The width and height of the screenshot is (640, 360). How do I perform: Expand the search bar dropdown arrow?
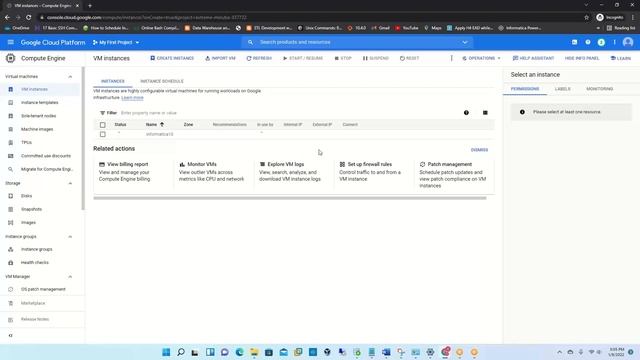pos(465,42)
